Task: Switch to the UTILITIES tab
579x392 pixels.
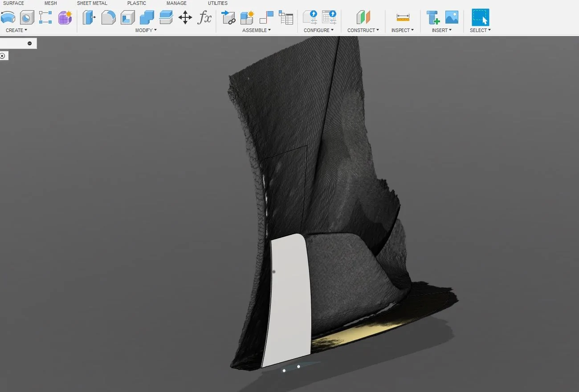Action: (218, 3)
